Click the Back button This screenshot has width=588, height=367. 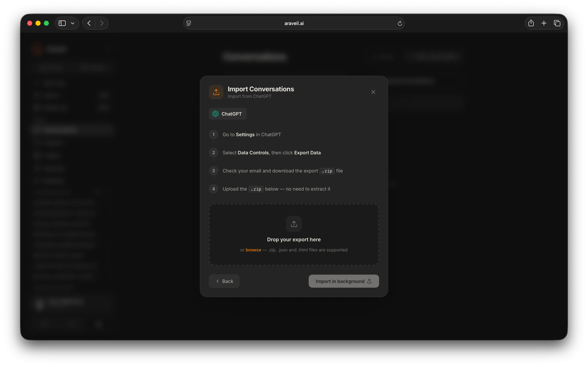224,281
